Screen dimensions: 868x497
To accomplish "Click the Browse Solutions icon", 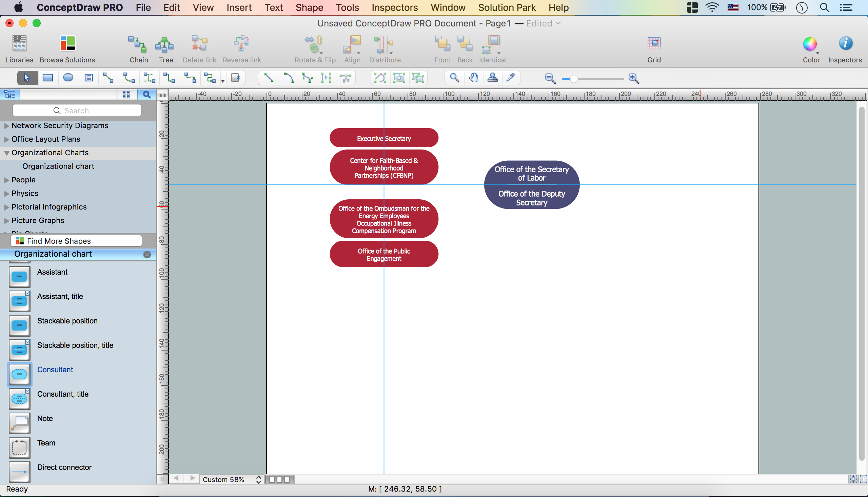I will [67, 44].
